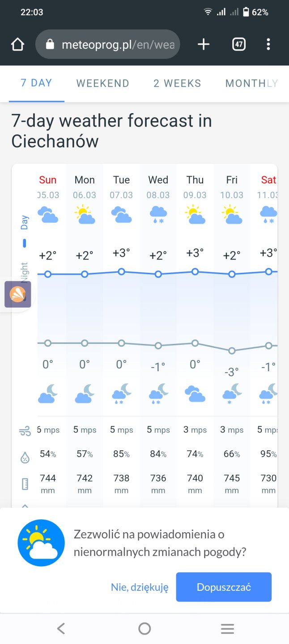Open the 2 WEEKS forecast tab
Image resolution: width=289 pixels, height=644 pixels.
click(177, 83)
